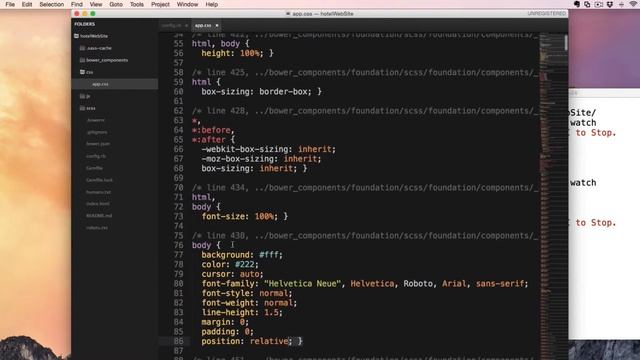
Task: Click 'font-size: 100%;' on line 73
Action: tap(240, 216)
